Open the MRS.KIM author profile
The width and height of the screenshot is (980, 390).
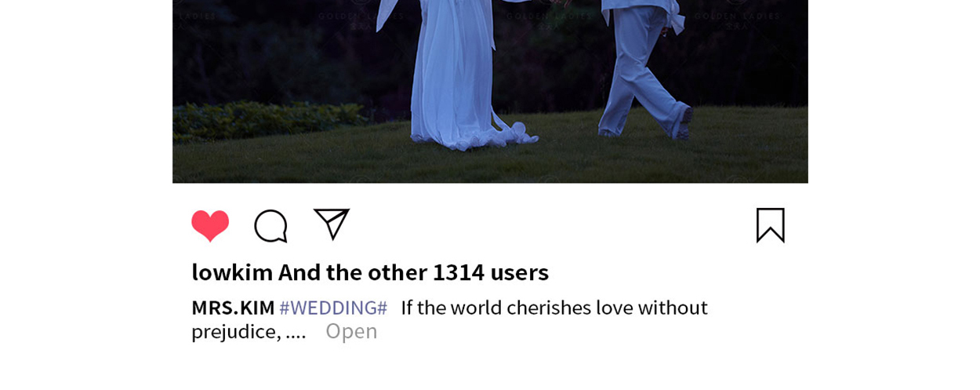[x=233, y=307]
